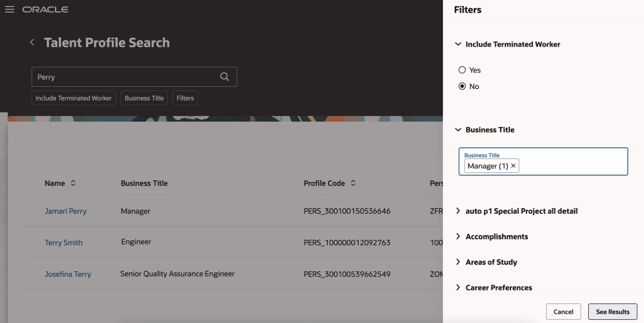Remove the Manager (1) chip
644x323 pixels.
[x=513, y=166]
